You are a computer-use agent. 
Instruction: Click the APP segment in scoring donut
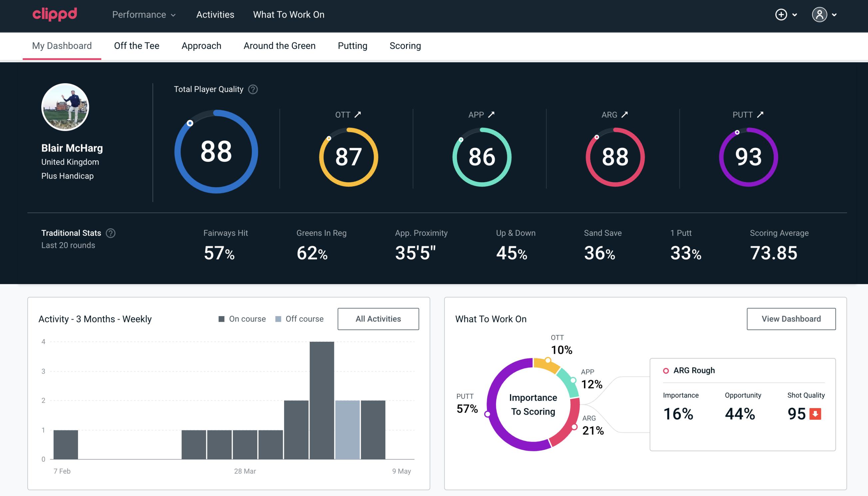coord(569,384)
